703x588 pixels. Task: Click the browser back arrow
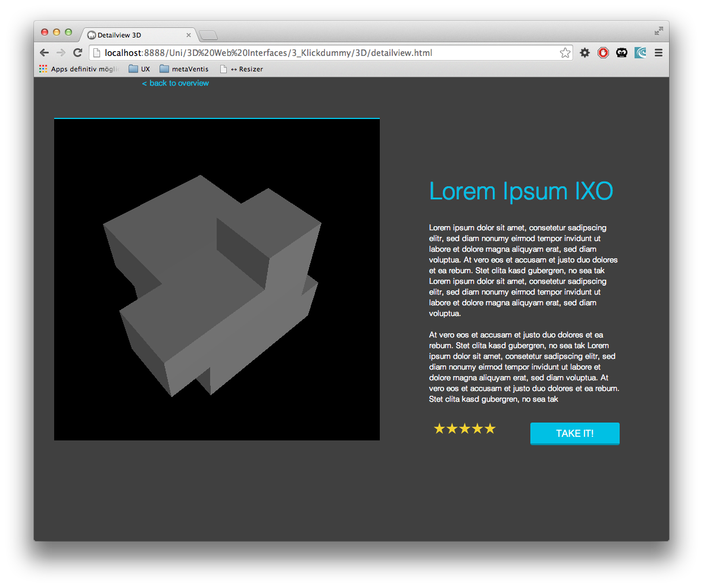(x=45, y=53)
